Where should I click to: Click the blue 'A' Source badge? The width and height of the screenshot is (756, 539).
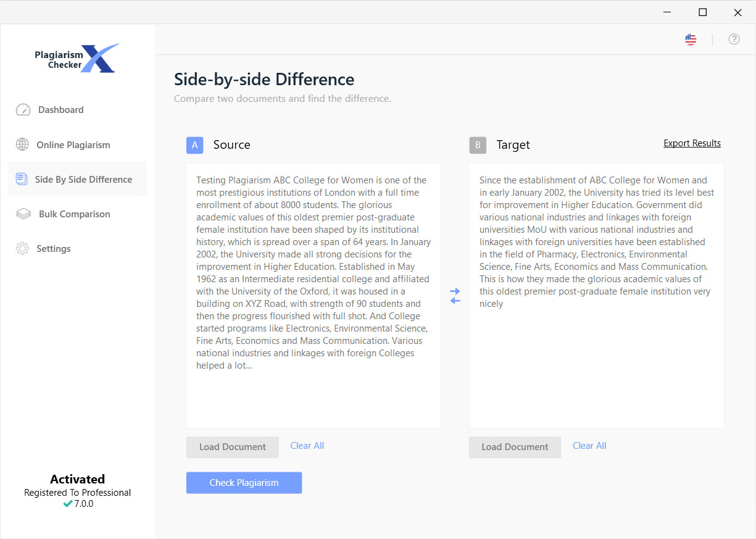(194, 144)
